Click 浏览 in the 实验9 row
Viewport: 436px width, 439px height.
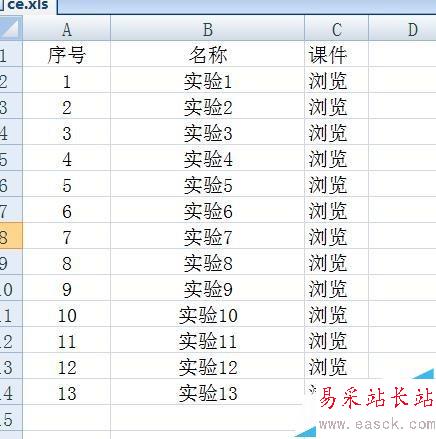point(336,289)
